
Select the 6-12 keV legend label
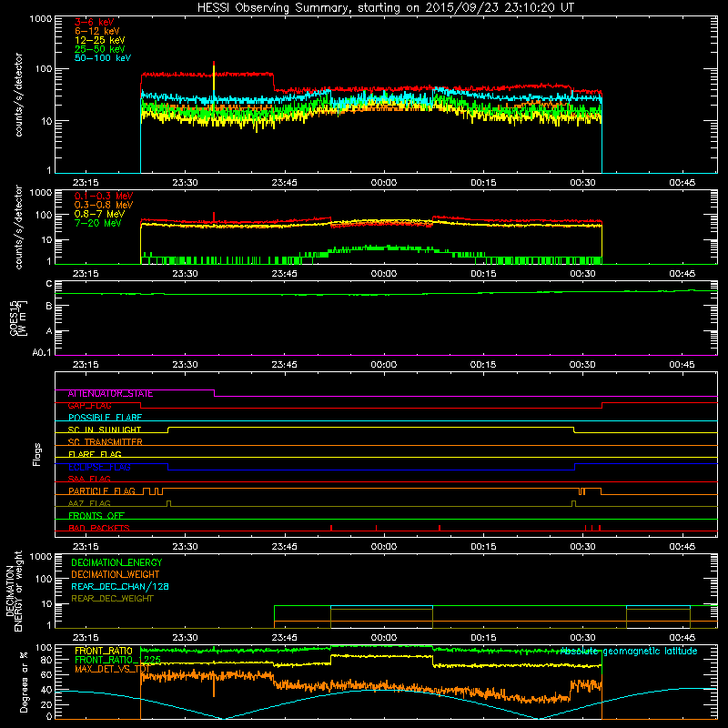pos(97,31)
